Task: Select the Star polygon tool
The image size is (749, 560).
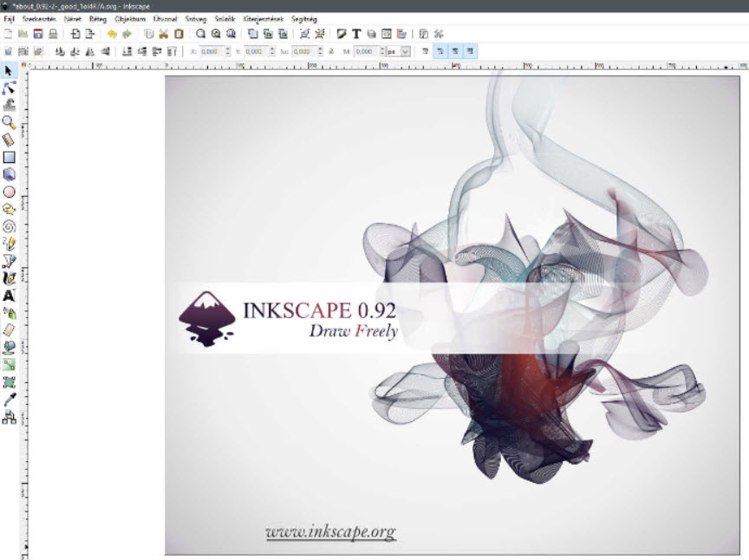Action: click(x=9, y=209)
